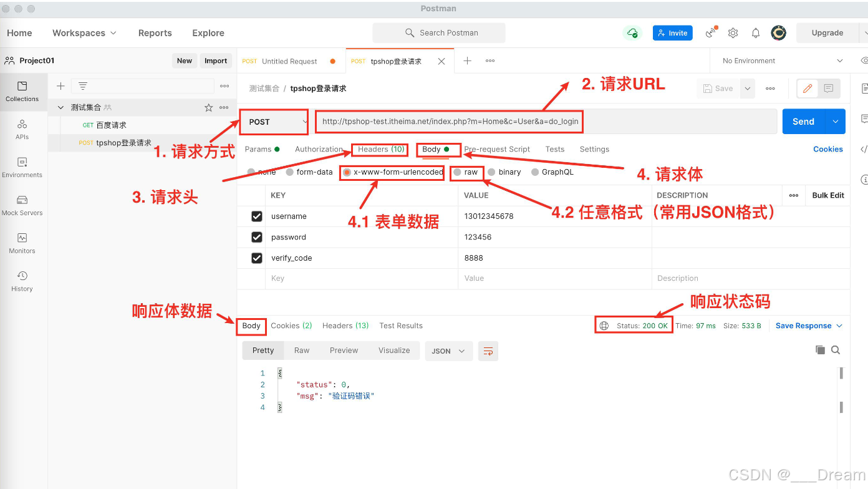Open the No Environment dropdown
This screenshot has height=489, width=868.
pyautogui.click(x=782, y=61)
